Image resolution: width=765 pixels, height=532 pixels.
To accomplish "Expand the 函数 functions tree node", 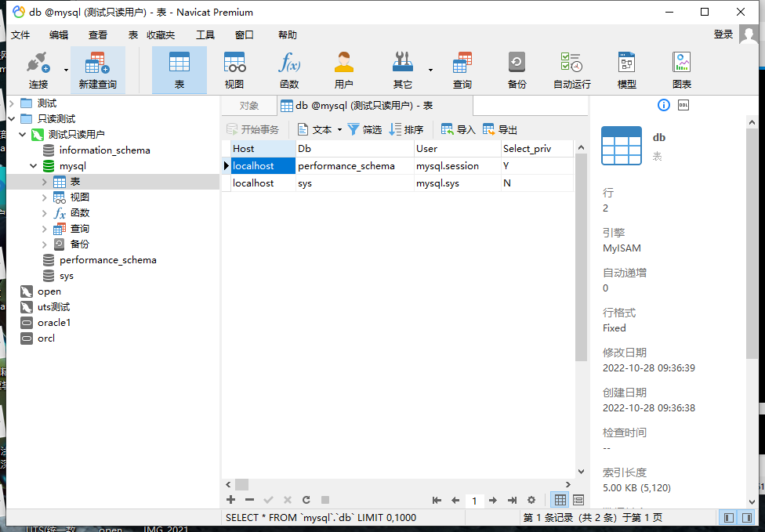I will point(45,213).
